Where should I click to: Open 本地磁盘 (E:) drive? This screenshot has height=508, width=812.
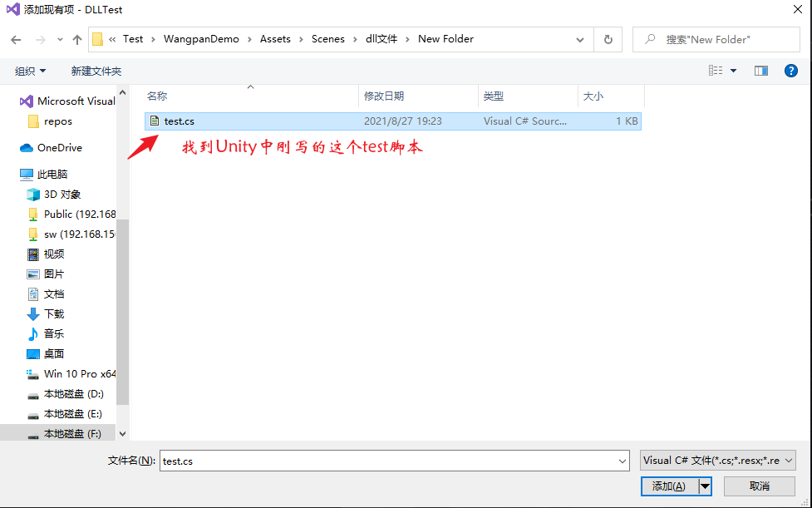[x=65, y=414]
